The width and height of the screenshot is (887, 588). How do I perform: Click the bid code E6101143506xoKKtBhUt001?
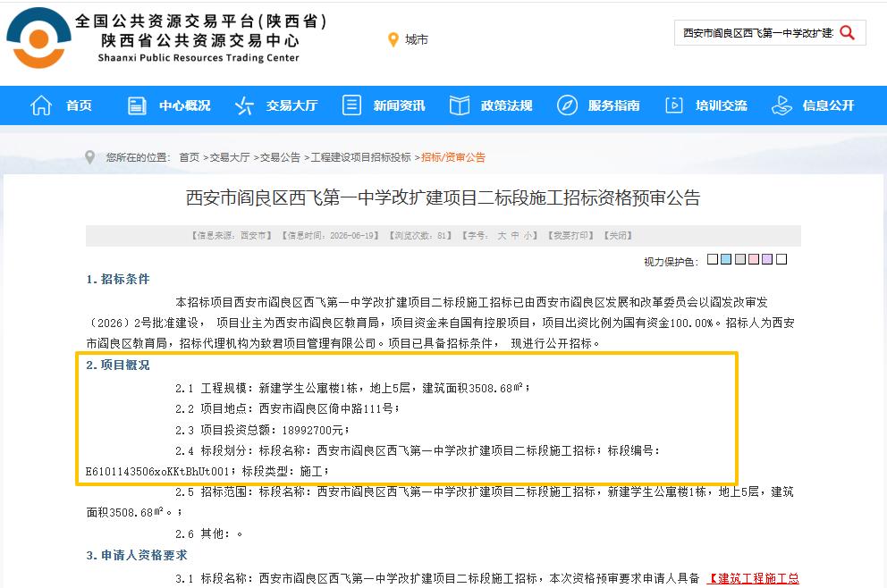coord(157,471)
